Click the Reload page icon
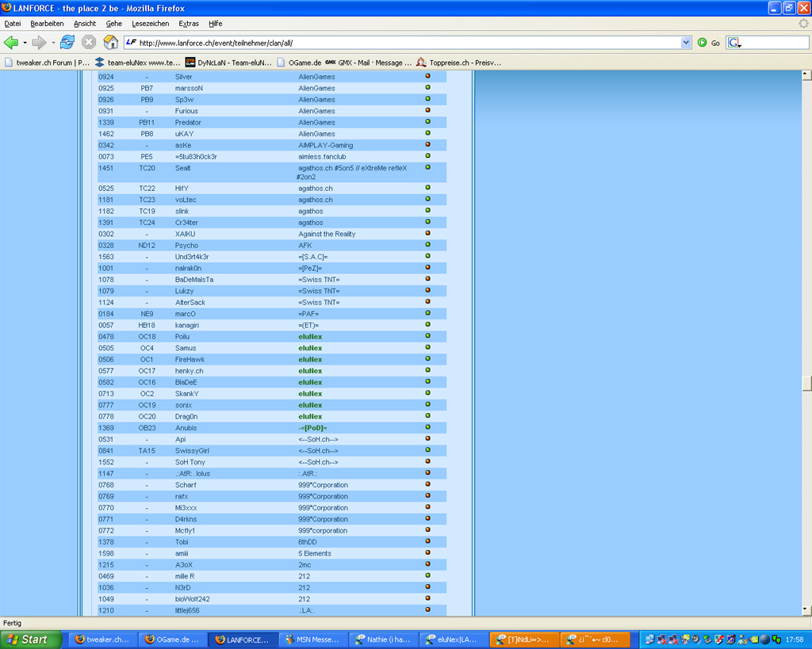The image size is (812, 649). point(67,43)
